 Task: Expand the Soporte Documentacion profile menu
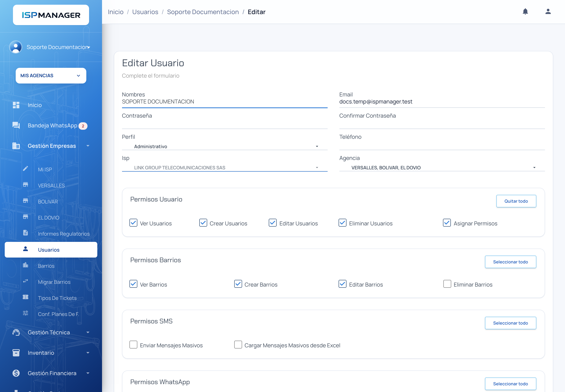(x=58, y=47)
